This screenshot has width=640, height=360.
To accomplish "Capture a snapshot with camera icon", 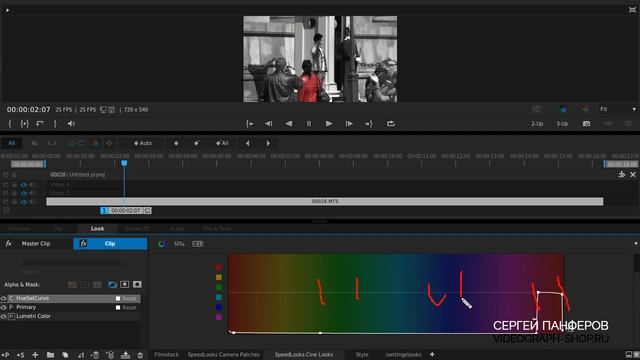I will pyautogui.click(x=587, y=124).
